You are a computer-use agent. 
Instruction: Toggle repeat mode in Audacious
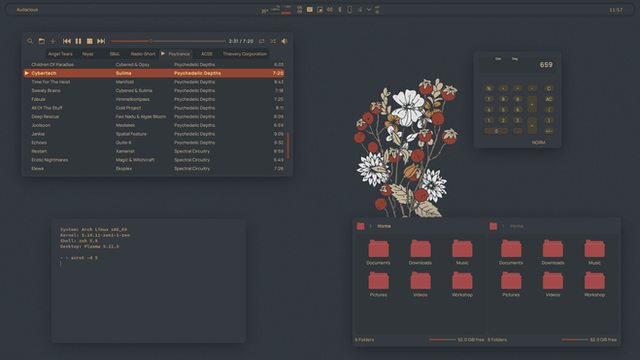click(x=262, y=41)
